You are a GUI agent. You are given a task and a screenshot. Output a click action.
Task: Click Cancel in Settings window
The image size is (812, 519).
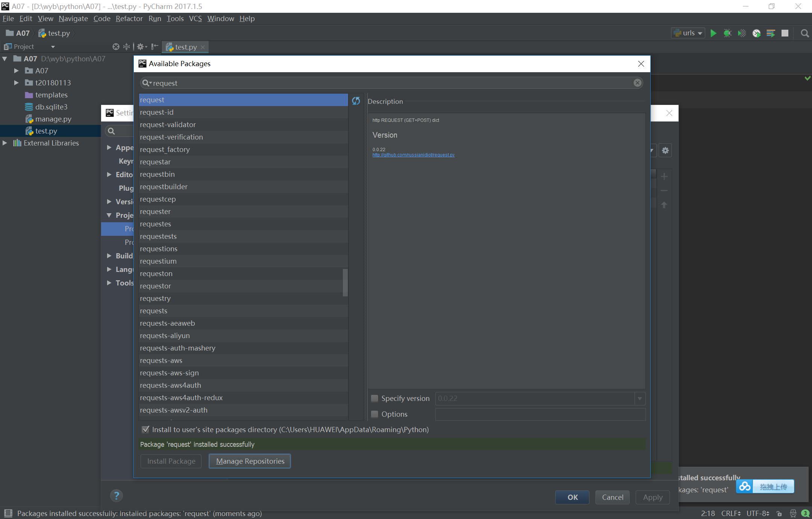[x=612, y=497]
